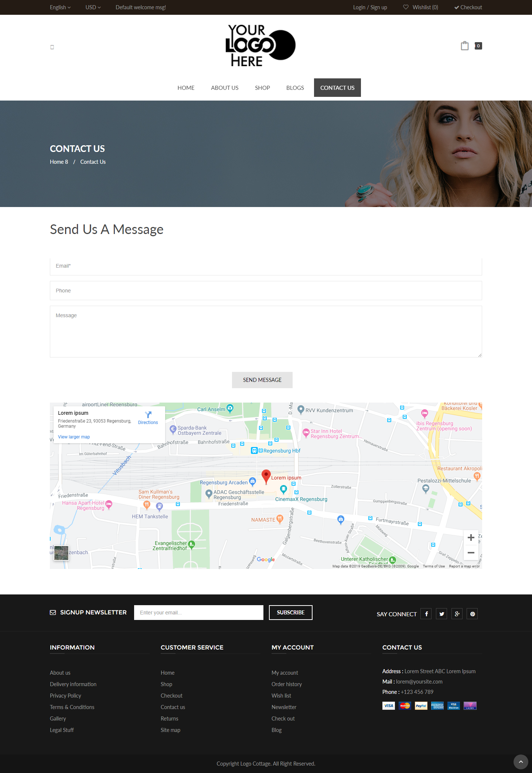Expand the USD currency dropdown
Viewport: 532px width, 773px height.
click(93, 7)
